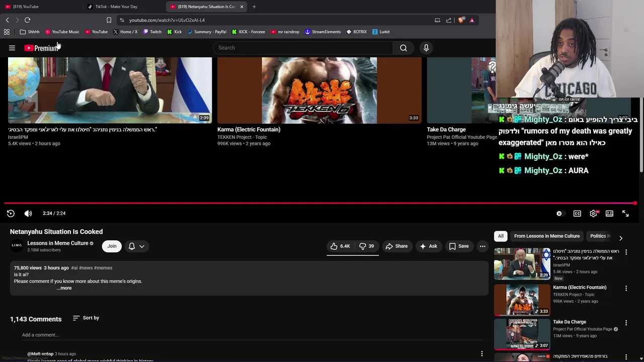Bookmark this page icon

click(x=109, y=20)
